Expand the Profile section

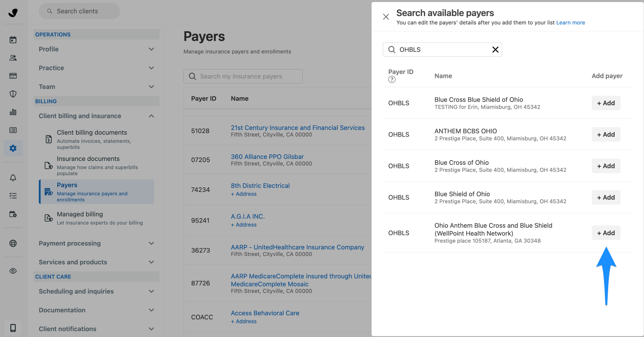(x=151, y=49)
